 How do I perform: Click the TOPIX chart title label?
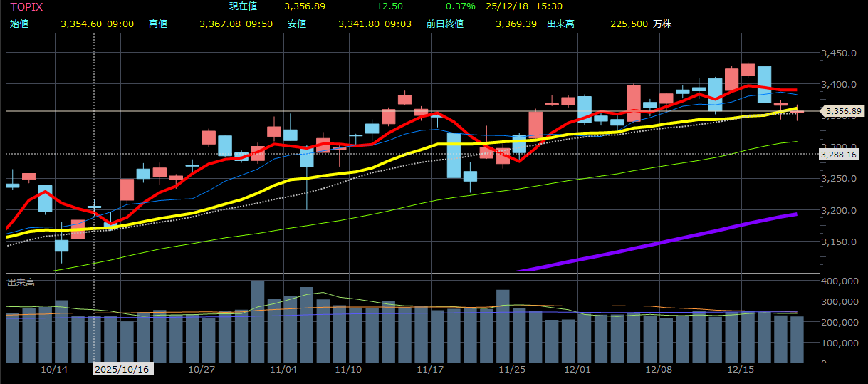[x=26, y=6]
